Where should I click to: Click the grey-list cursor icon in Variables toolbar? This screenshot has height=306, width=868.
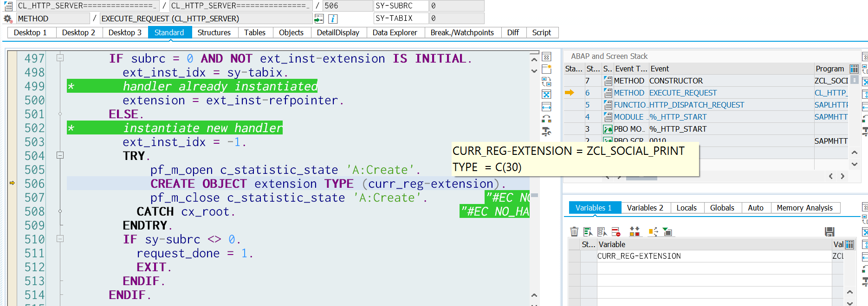(x=602, y=232)
